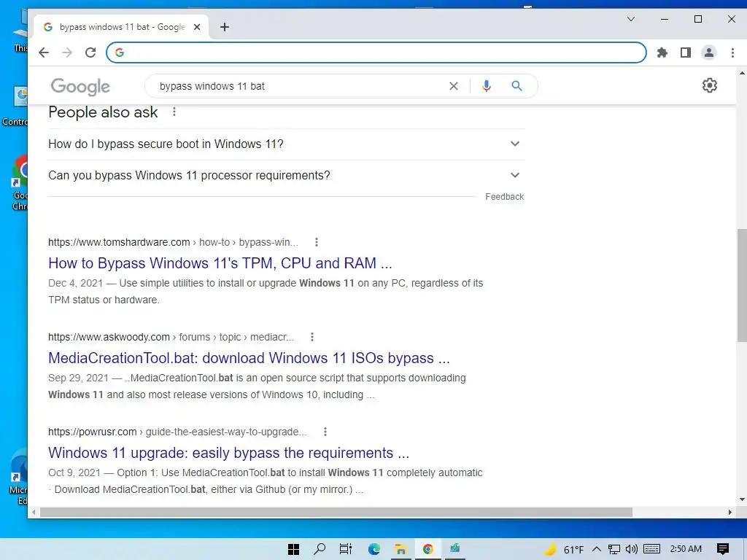Click the horizontal scrollbar thumb

click(336, 513)
